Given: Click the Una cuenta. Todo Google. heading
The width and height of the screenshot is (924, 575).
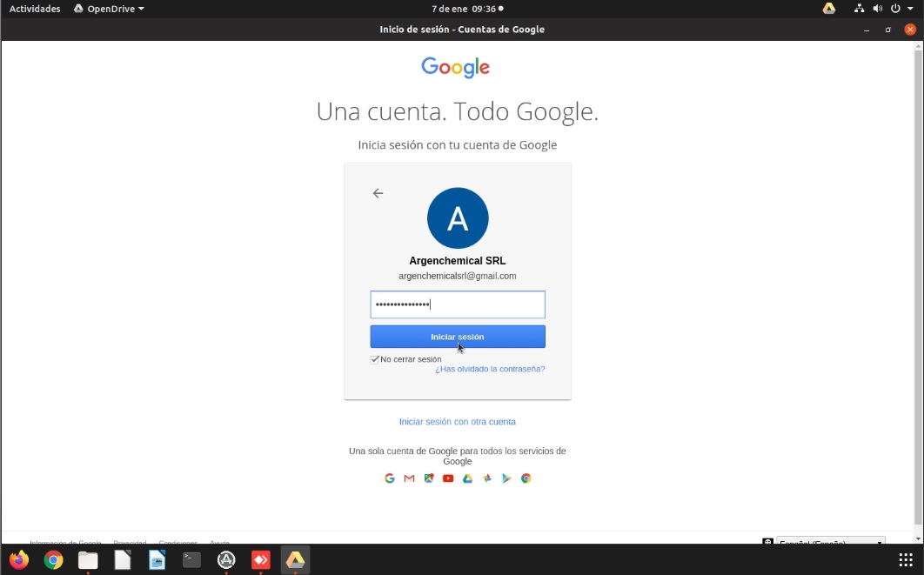Looking at the screenshot, I should tap(458, 111).
